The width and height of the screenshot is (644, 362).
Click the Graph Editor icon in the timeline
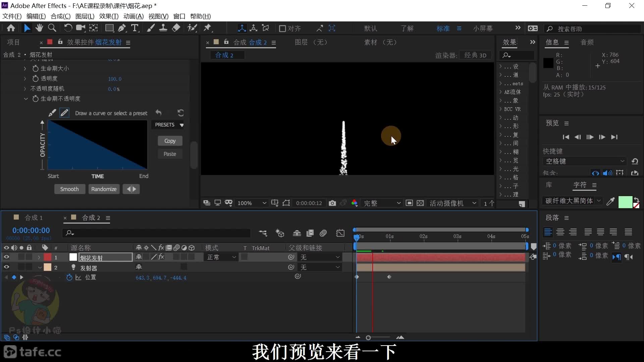click(340, 233)
